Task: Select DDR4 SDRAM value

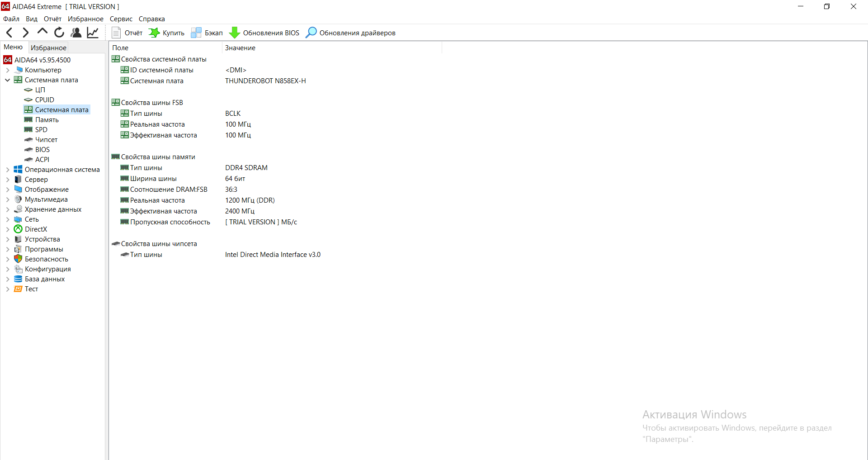Action: click(246, 168)
